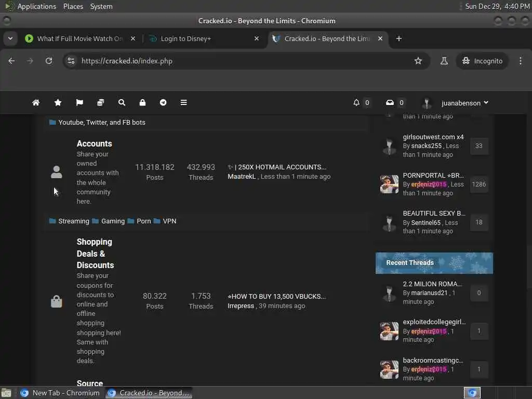This screenshot has width=532, height=399.
Task: Open the VPN subforum
Action: pyautogui.click(x=169, y=221)
